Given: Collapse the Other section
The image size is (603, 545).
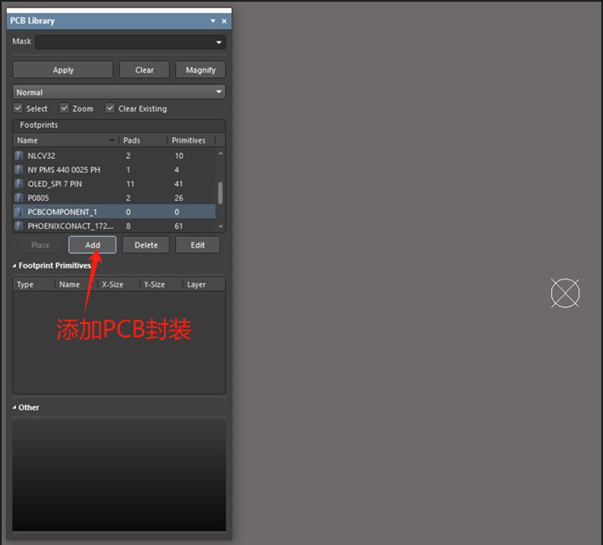Looking at the screenshot, I should click(x=15, y=407).
